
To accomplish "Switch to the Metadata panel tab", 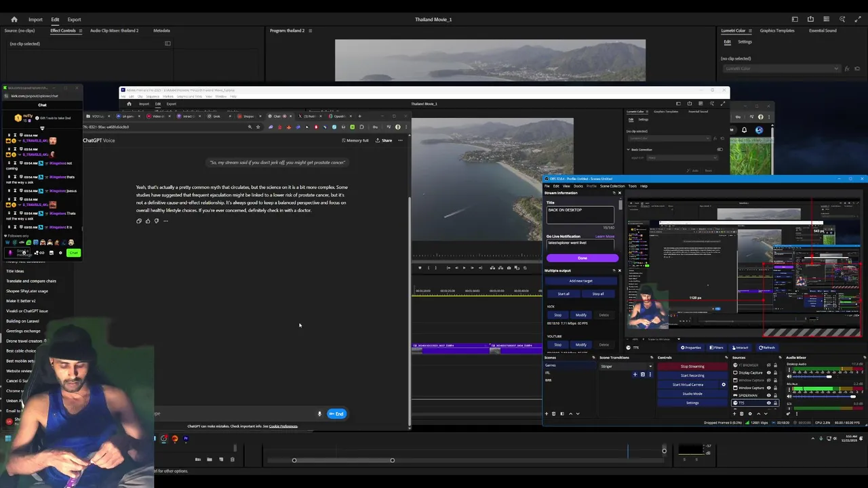I will (x=161, y=30).
